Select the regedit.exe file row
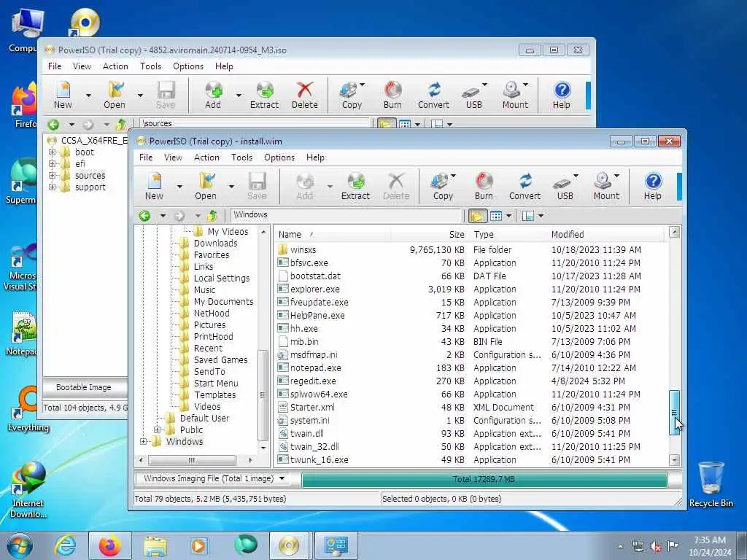747x560 pixels. tap(471, 381)
